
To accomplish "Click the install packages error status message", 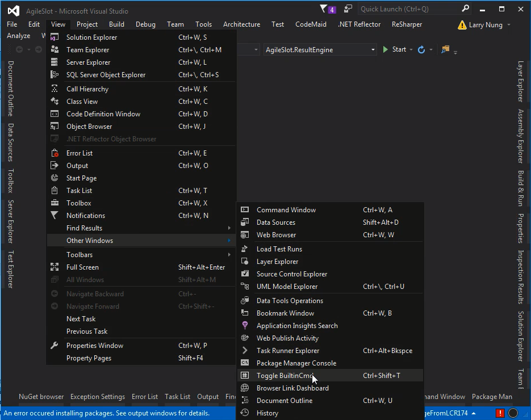I will point(107,413).
